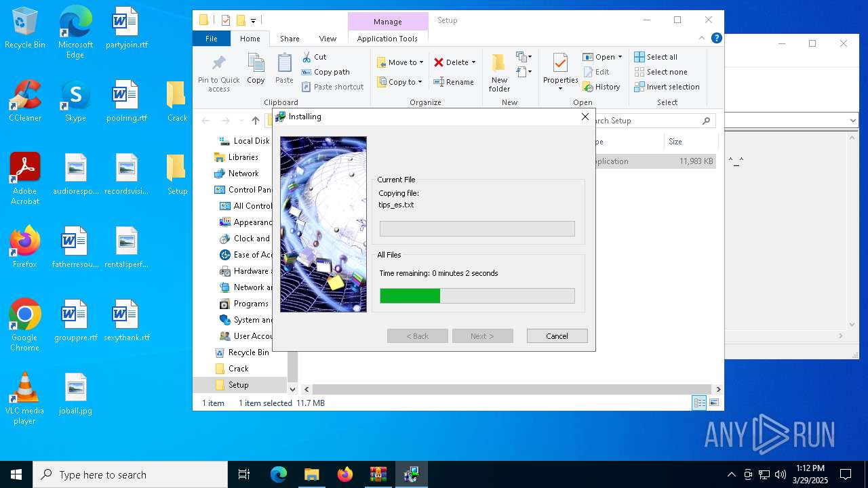This screenshot has width=868, height=488.
Task: Click the Copy icon in Clipboard group
Action: click(x=256, y=69)
